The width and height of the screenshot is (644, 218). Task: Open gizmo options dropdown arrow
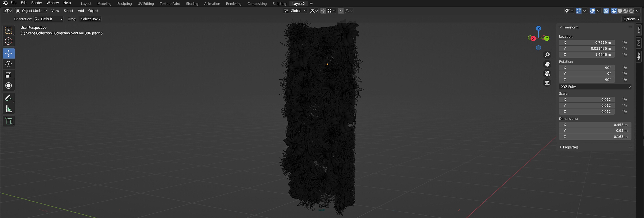pyautogui.click(x=584, y=11)
